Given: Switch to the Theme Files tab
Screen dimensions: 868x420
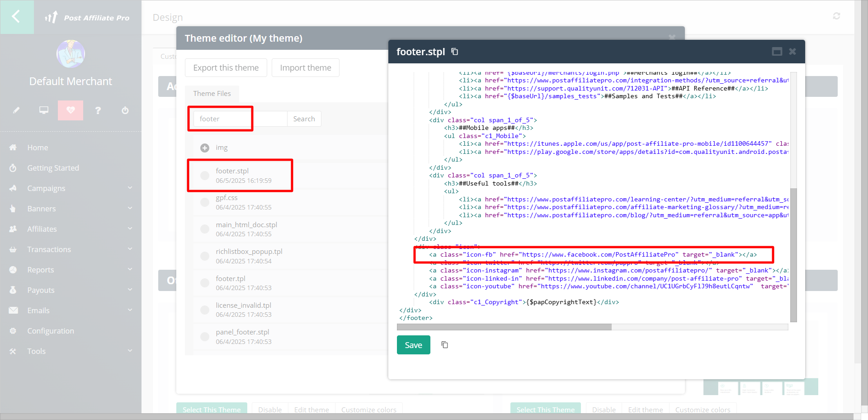Looking at the screenshot, I should [x=212, y=94].
